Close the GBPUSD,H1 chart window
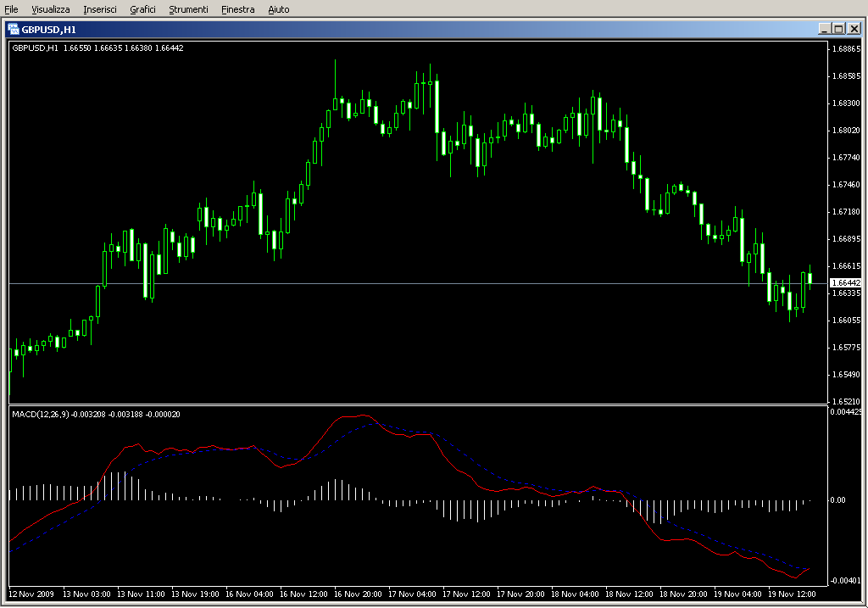The width and height of the screenshot is (868, 608). click(x=854, y=29)
